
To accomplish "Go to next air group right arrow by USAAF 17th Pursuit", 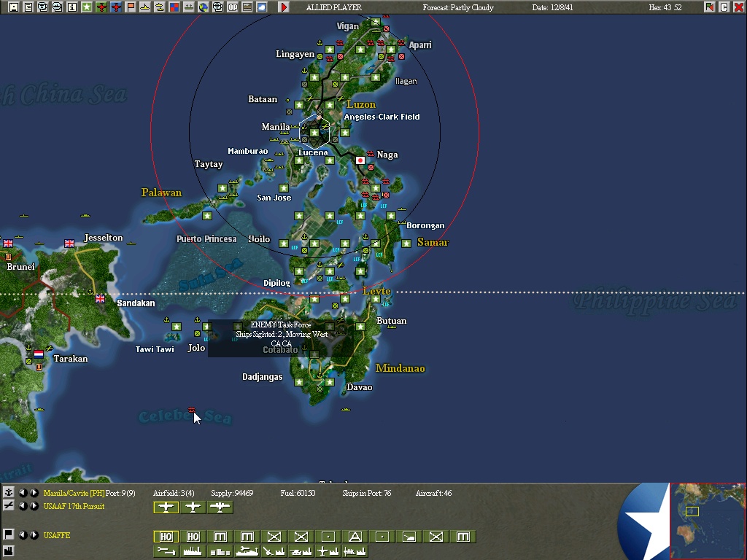I will coord(34,506).
